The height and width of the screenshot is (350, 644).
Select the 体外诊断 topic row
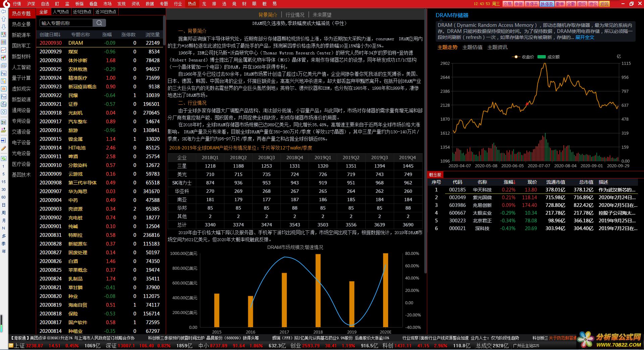click(x=100, y=60)
